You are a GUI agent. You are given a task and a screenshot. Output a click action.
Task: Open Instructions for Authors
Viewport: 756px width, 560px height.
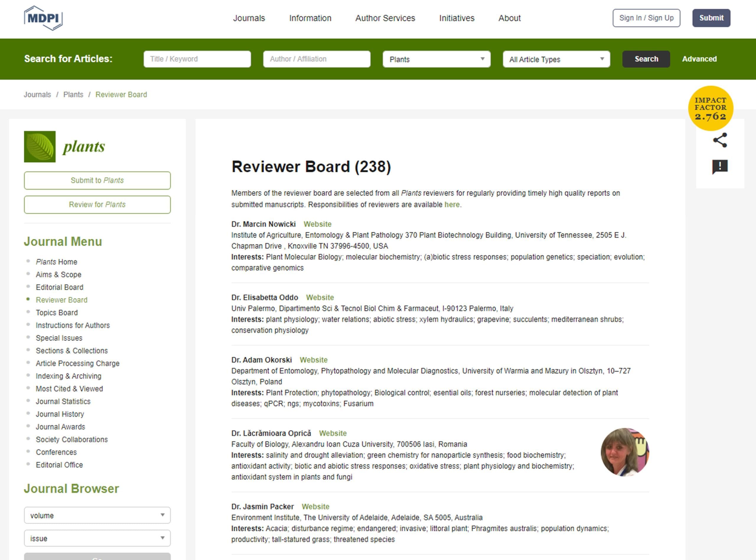(x=73, y=325)
